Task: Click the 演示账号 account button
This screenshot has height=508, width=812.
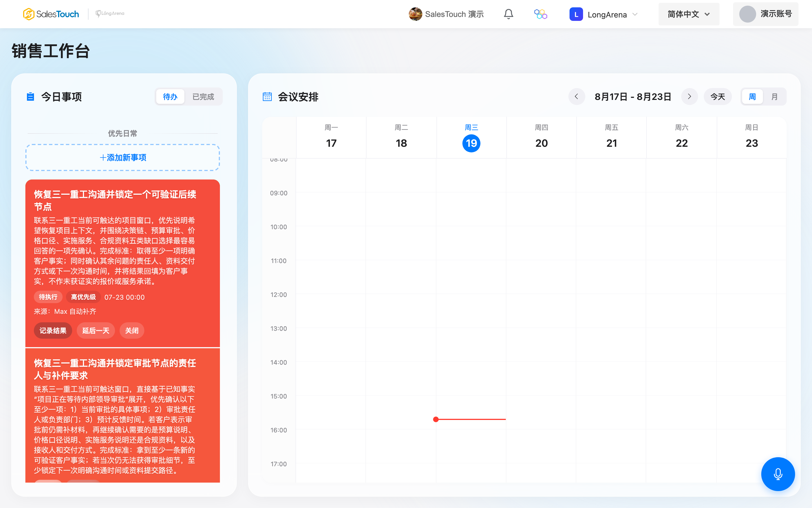Action: 765,14
